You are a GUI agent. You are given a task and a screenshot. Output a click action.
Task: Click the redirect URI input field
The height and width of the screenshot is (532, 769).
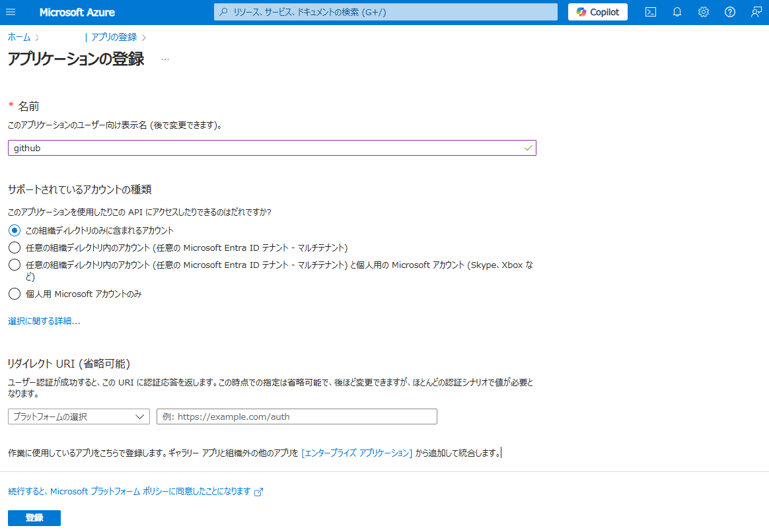coord(297,416)
